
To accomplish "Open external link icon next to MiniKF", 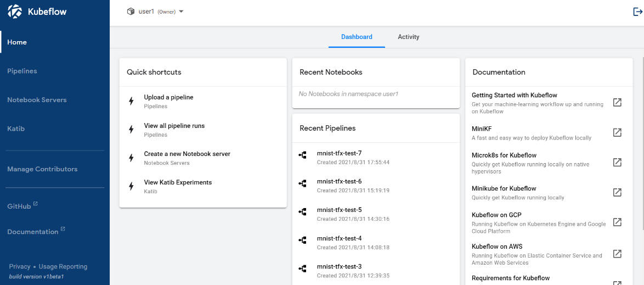I will (x=617, y=132).
